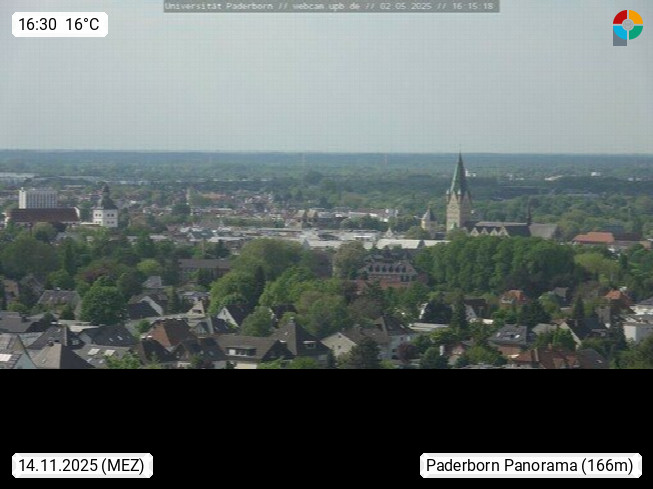653x489 pixels.
Task: Click the dark villa among central trees
Action: click(x=390, y=267)
